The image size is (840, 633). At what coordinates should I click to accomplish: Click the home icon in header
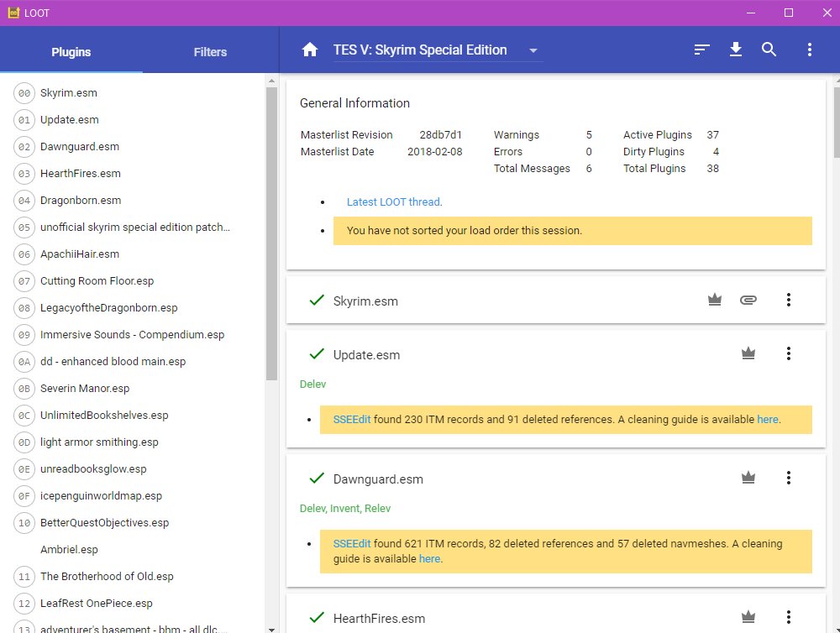[310, 50]
